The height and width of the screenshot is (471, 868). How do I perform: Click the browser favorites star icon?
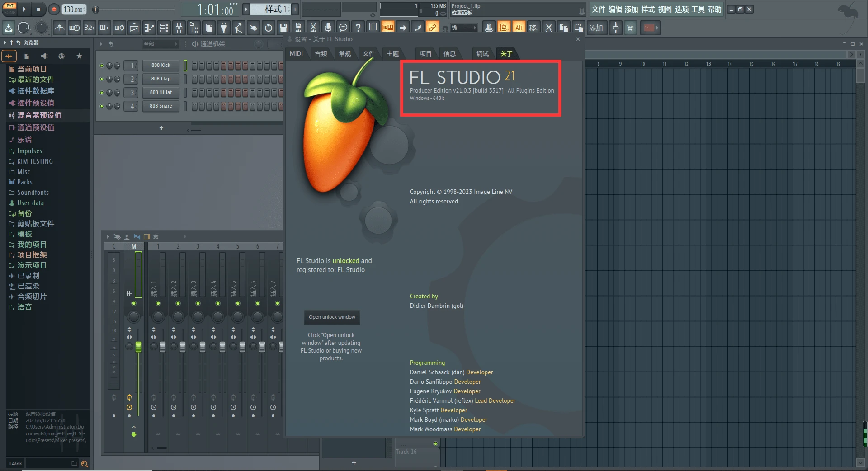[x=79, y=56]
